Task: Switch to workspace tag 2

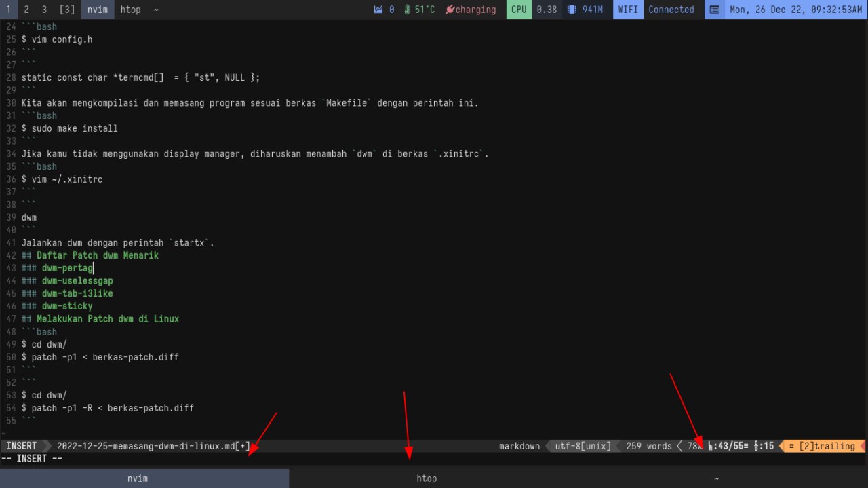Action: tap(26, 10)
